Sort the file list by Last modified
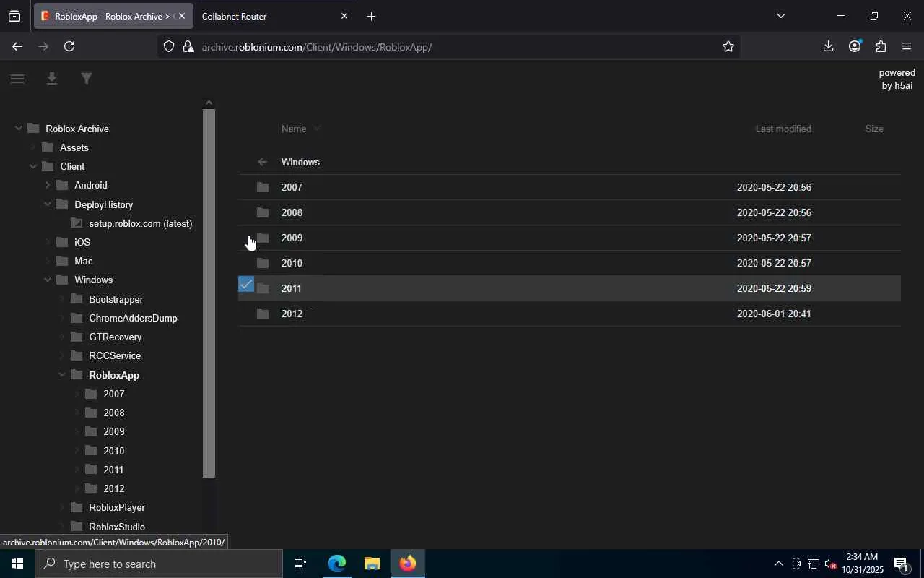This screenshot has height=578, width=924. click(783, 129)
